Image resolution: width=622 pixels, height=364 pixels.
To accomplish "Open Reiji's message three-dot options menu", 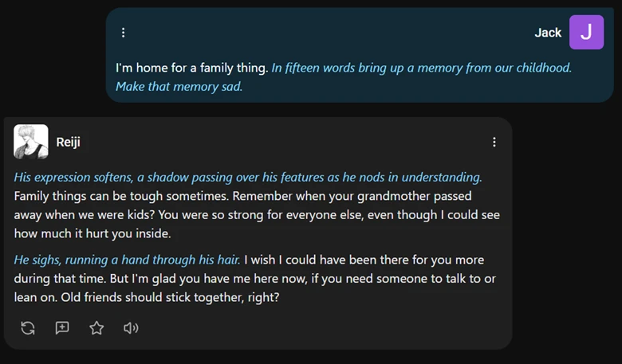I will coord(494,142).
